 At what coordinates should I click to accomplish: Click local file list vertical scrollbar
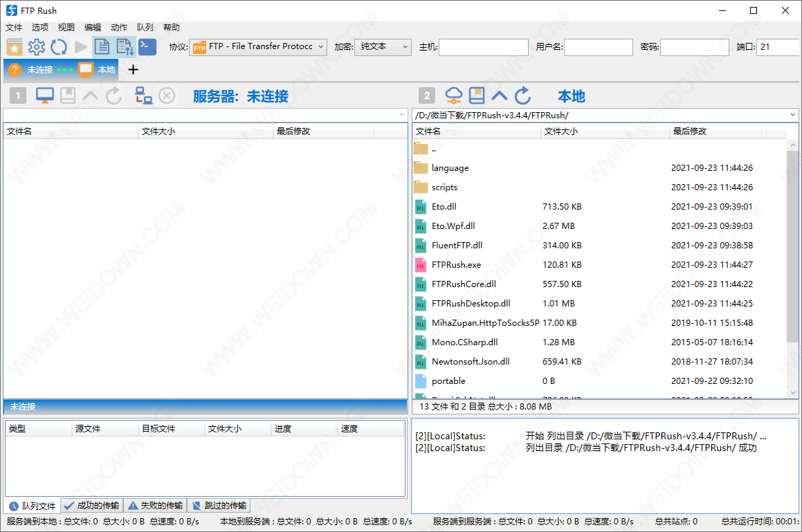point(792,246)
